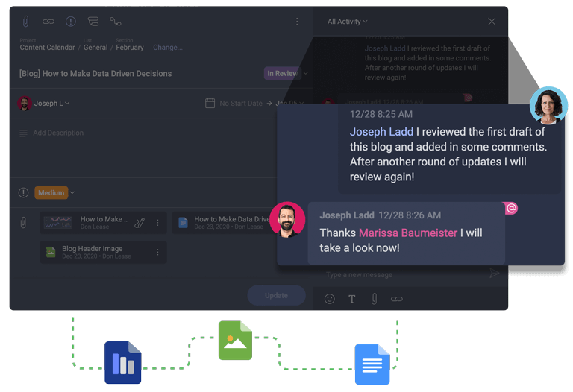This screenshot has height=392, width=573.
Task: Open the subtasks icon in top toolbar
Action: [x=93, y=22]
